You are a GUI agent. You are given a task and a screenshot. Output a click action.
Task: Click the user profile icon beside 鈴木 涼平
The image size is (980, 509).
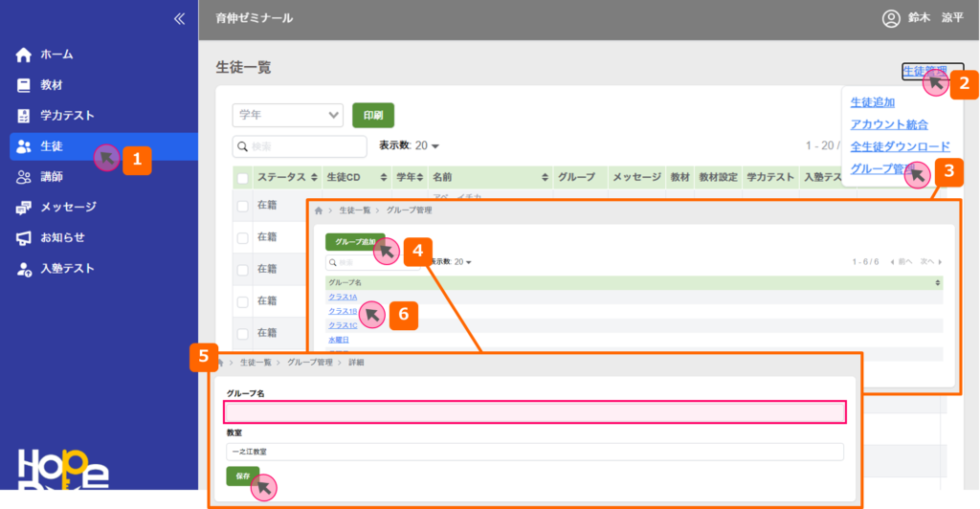pos(891,18)
